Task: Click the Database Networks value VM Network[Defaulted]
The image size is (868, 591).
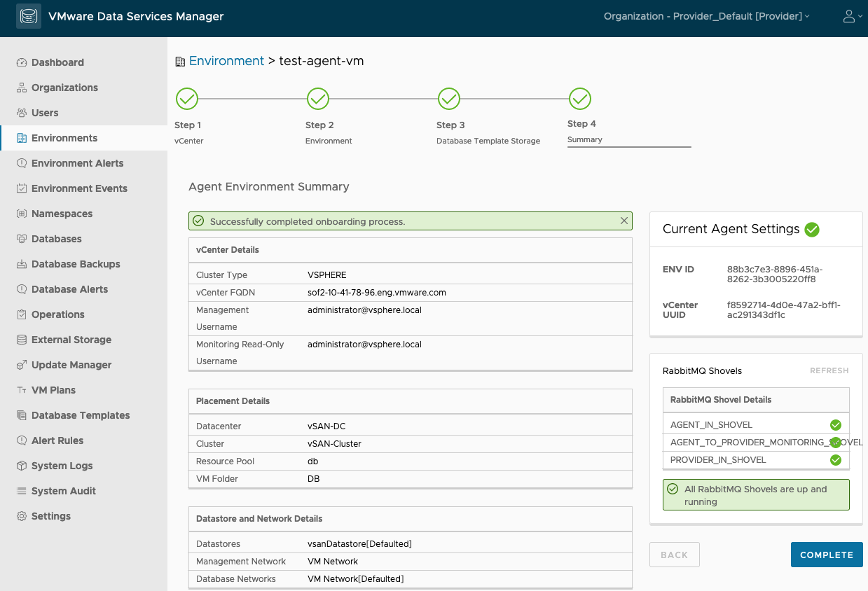Action: (x=356, y=578)
